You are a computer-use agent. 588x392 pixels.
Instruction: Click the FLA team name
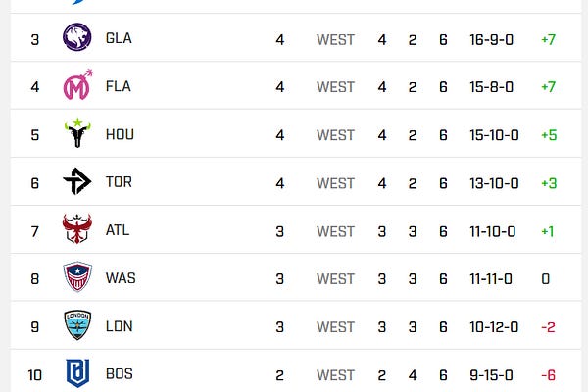[x=119, y=86]
